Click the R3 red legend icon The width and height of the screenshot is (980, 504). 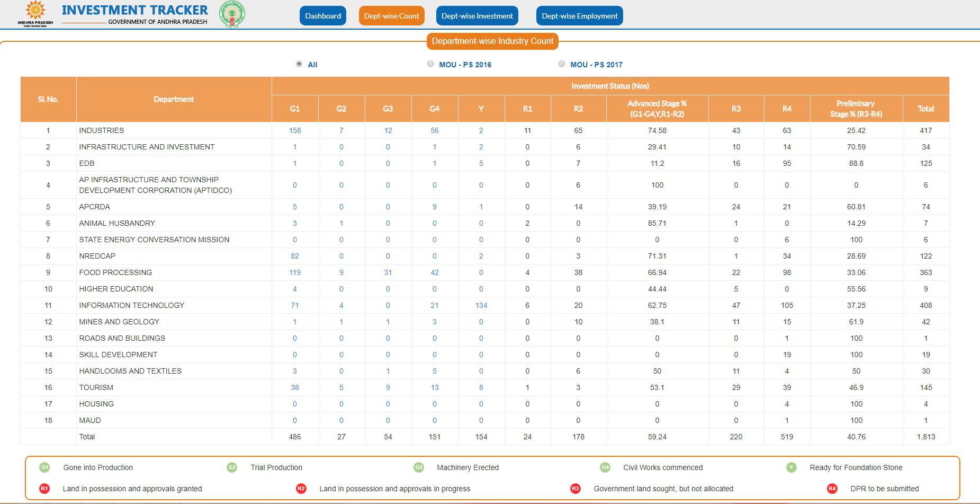pos(576,489)
